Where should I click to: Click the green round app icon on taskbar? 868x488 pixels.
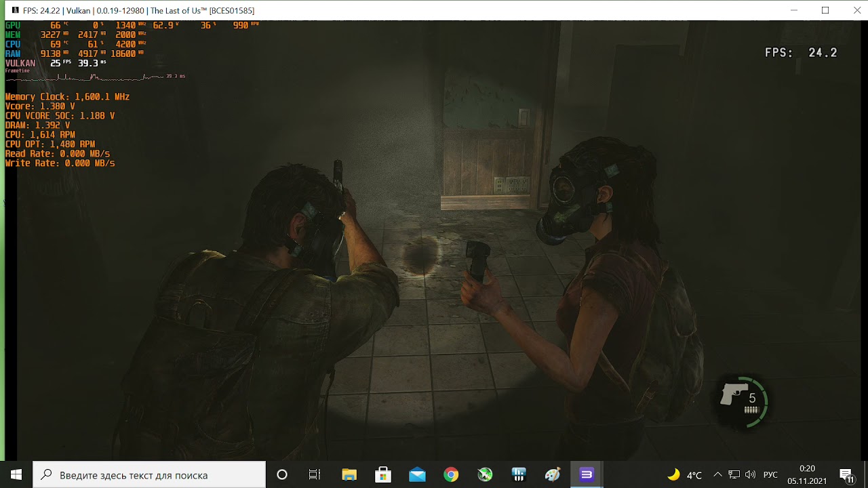coord(485,474)
